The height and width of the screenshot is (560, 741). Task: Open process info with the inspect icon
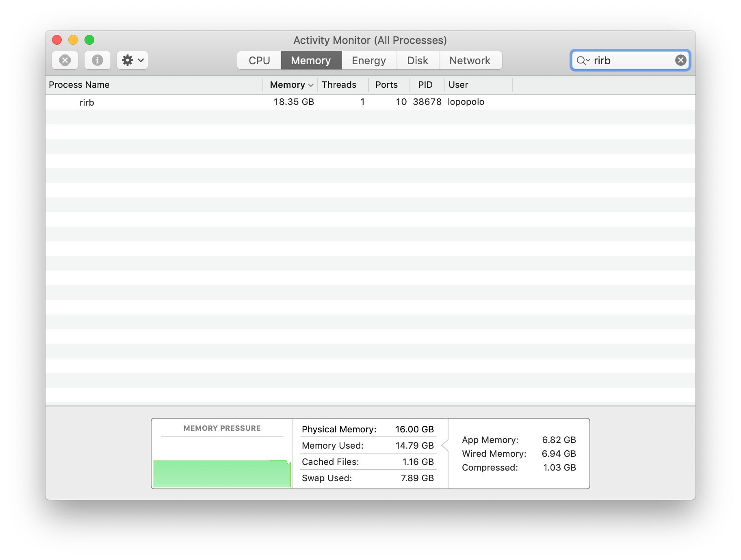click(97, 61)
